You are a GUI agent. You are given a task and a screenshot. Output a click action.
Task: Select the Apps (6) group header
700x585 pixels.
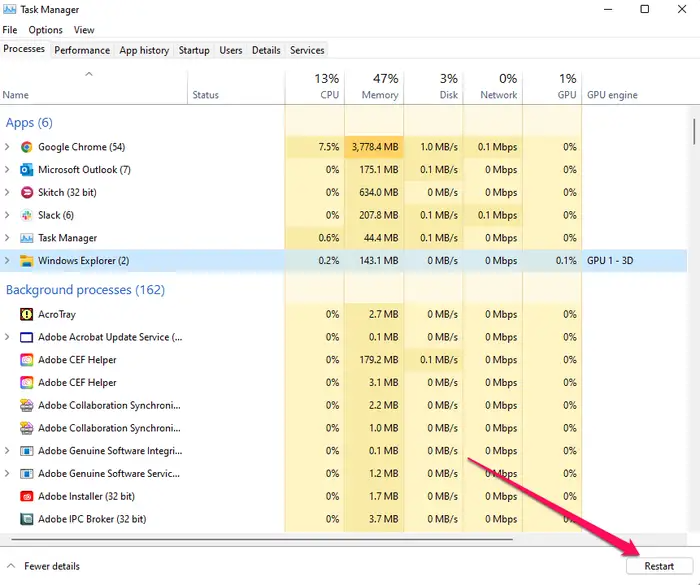29,122
